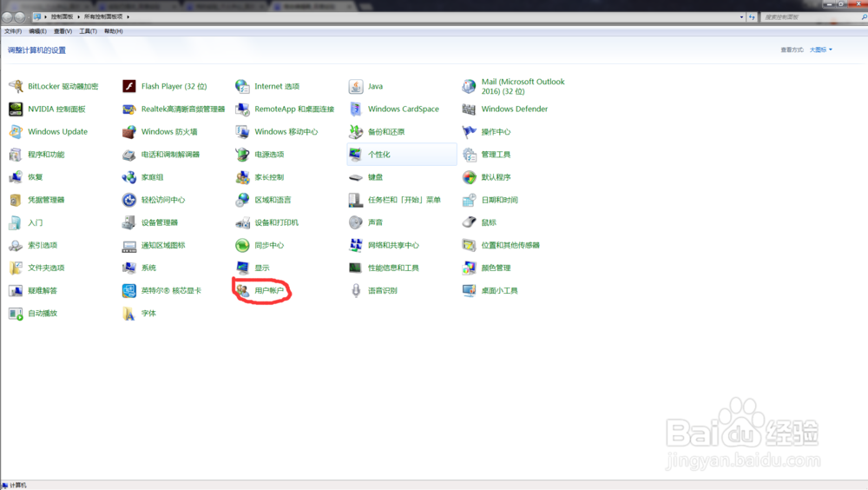Open the 编辑(E) menu
This screenshot has height=490, width=868.
coord(37,31)
